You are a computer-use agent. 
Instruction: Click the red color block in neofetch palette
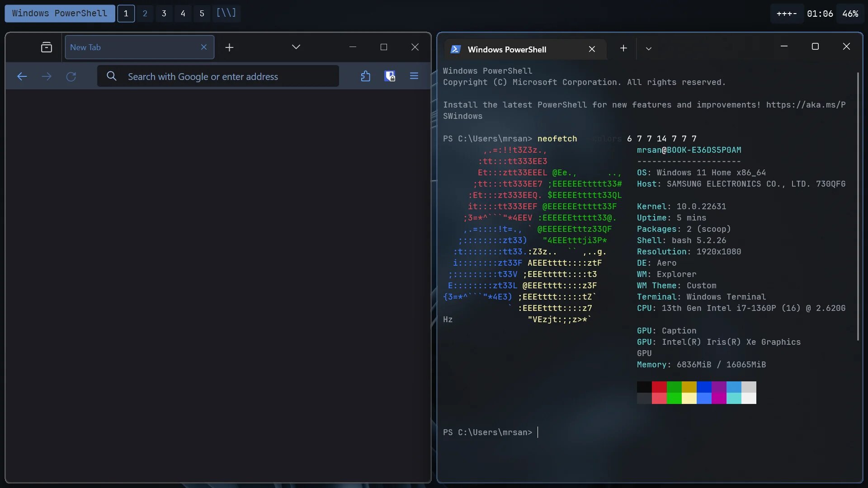tap(659, 387)
